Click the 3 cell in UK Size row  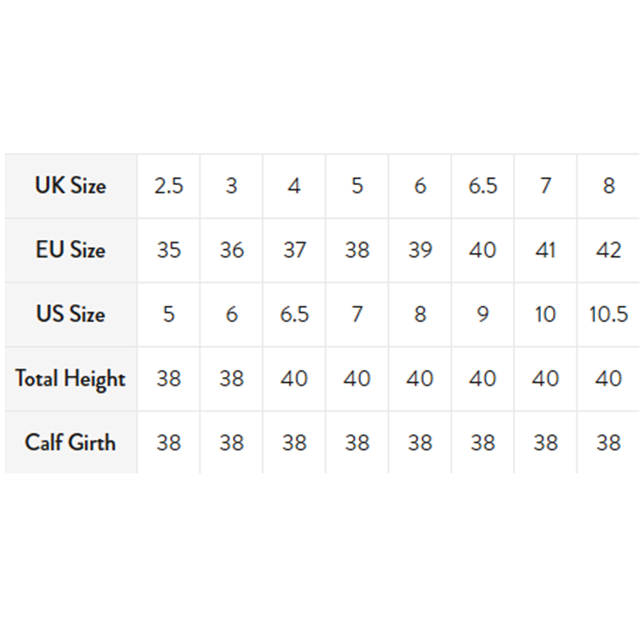231,186
